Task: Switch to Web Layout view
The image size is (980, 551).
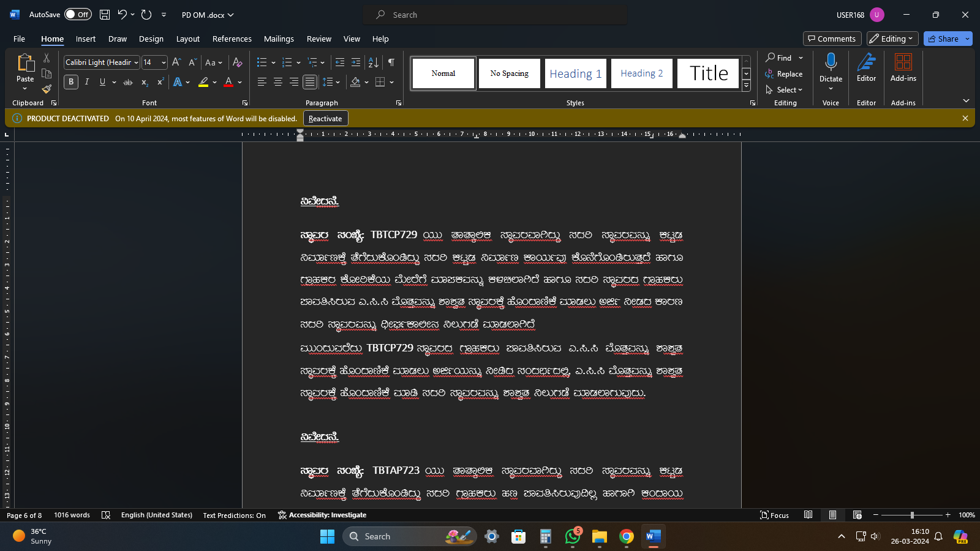Action: pos(857,515)
